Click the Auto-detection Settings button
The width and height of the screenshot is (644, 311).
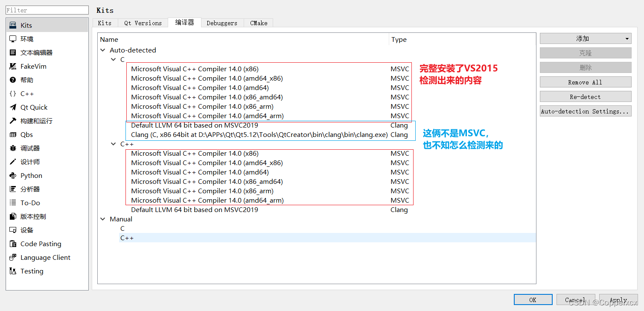[x=586, y=111]
